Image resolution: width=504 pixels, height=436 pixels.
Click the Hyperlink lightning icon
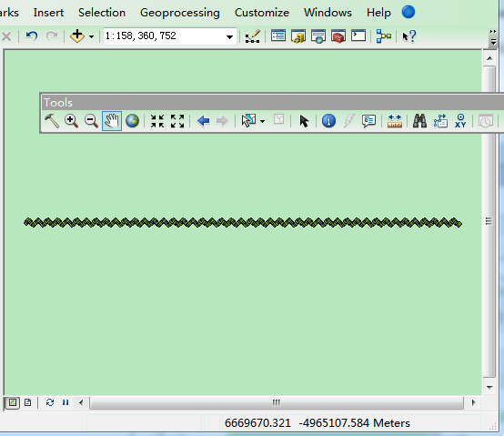click(348, 121)
